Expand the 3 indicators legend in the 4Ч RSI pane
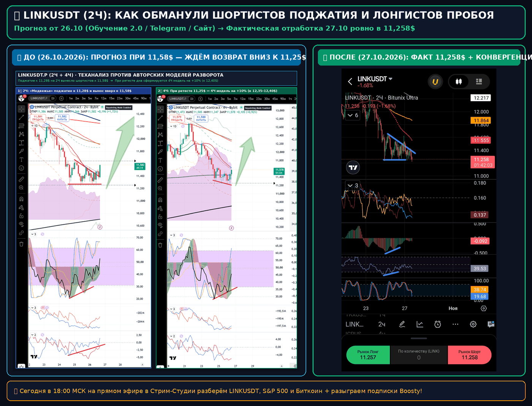This screenshot has height=406, width=532. [x=172, y=235]
